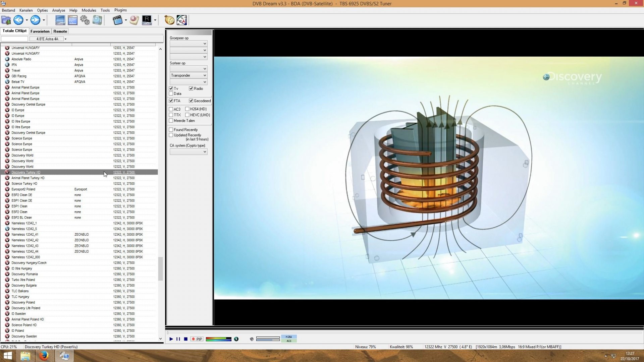Open the signal meter icon on toolbar
Viewport: 644px width, 362px height.
(181, 20)
